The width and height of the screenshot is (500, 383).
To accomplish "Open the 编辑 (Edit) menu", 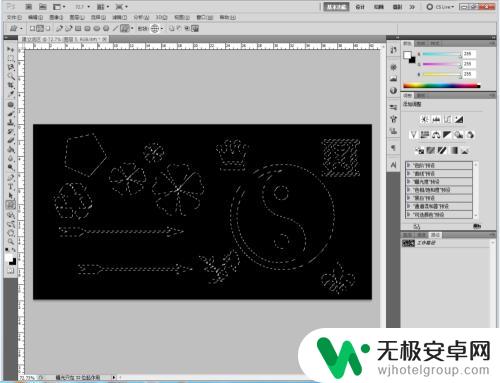I will [x=35, y=17].
